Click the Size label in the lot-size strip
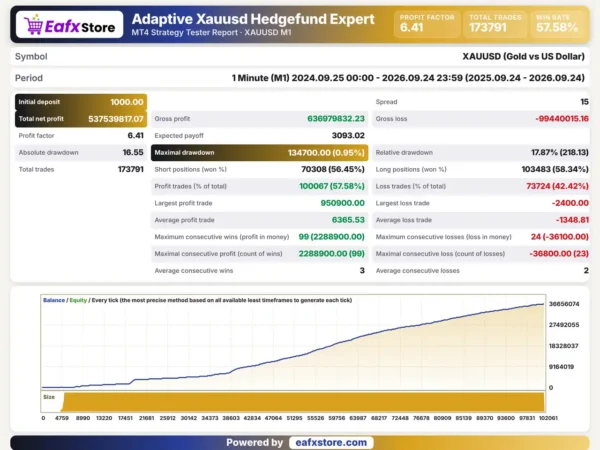The width and height of the screenshot is (600, 450). click(49, 397)
